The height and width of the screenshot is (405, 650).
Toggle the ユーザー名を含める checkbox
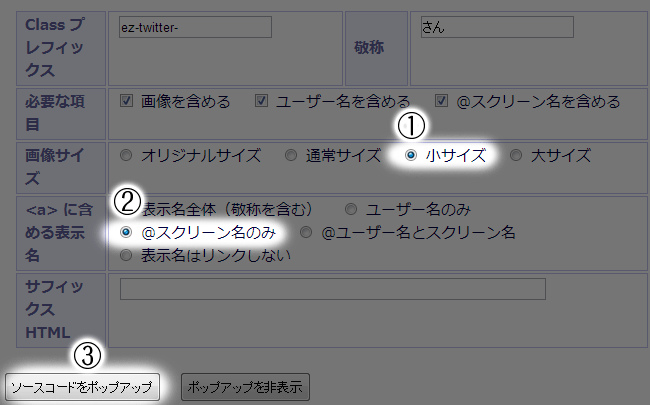tap(261, 101)
